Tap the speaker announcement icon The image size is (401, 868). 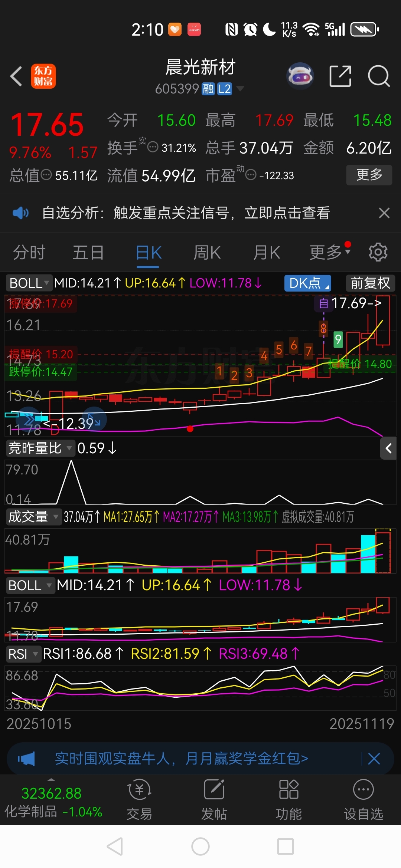tap(21, 213)
